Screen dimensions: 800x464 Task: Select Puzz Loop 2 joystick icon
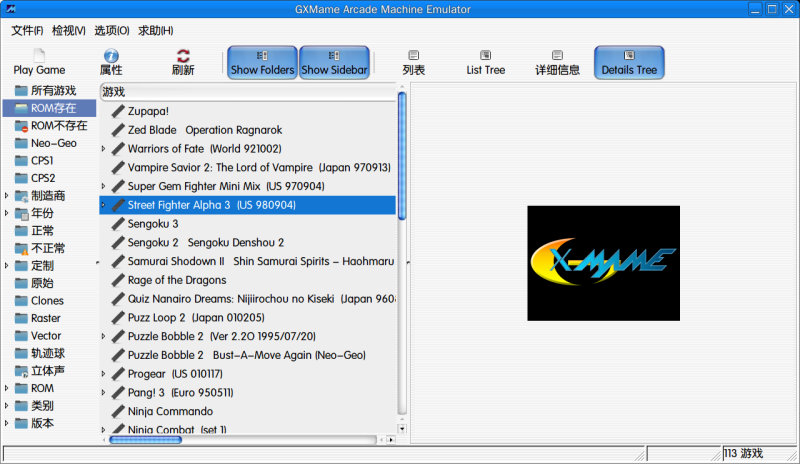(x=118, y=318)
